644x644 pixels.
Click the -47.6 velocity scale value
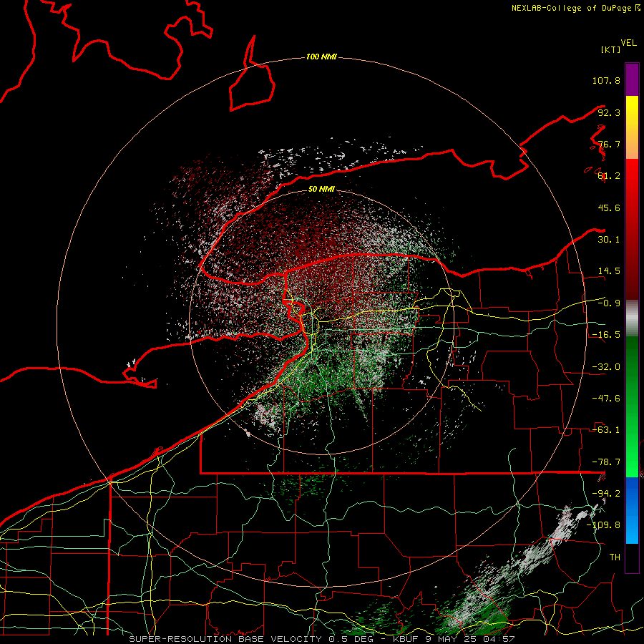coord(606,399)
